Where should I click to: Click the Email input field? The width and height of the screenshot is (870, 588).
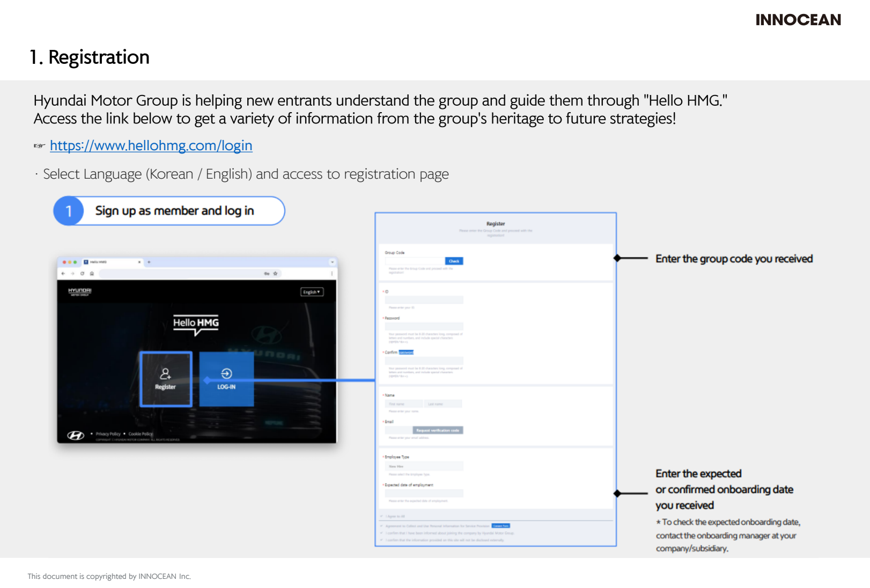click(399, 430)
